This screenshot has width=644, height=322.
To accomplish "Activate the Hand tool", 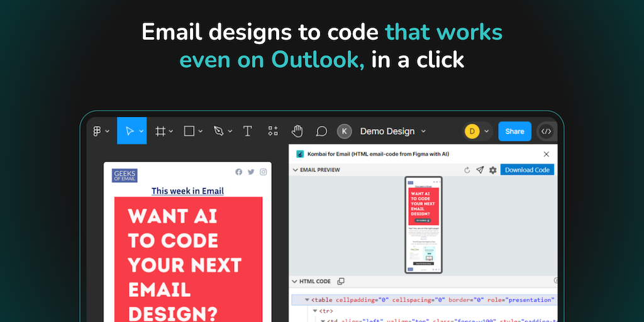I will click(x=297, y=131).
